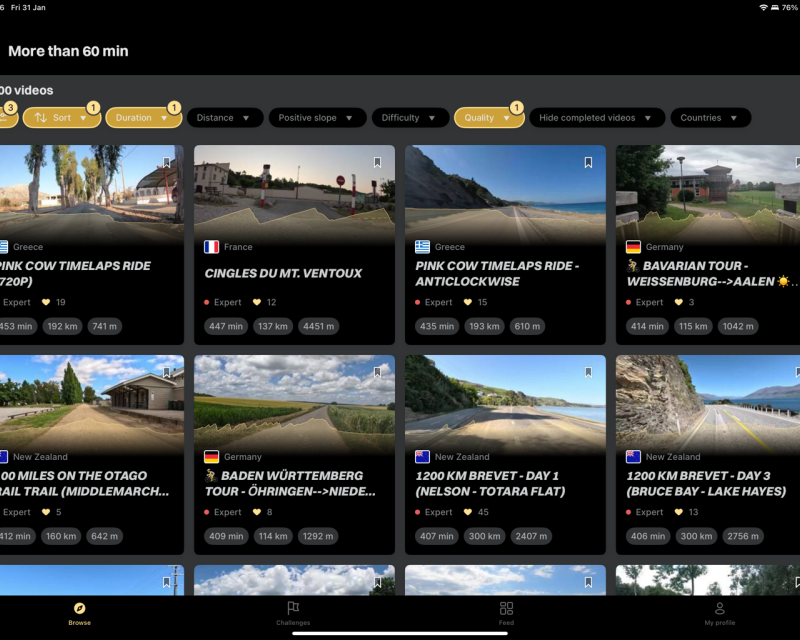
Task: Expand the Distance filter dropdown
Action: 224,117
